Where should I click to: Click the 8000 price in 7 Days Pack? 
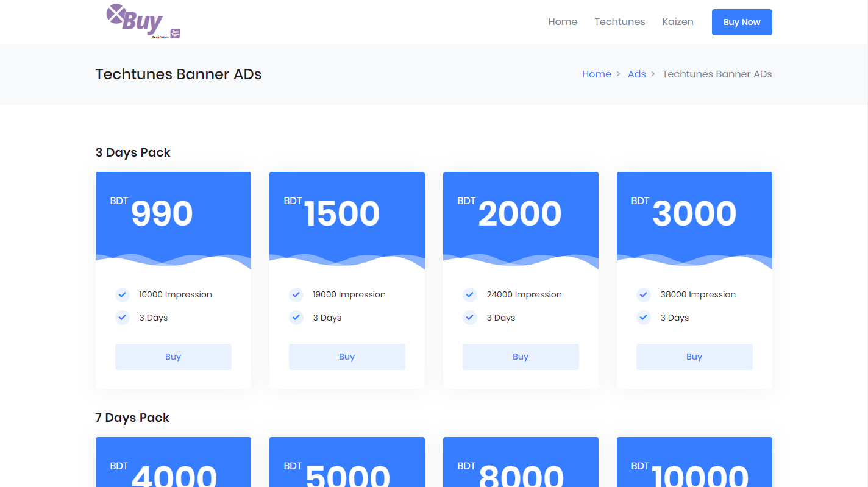522,475
